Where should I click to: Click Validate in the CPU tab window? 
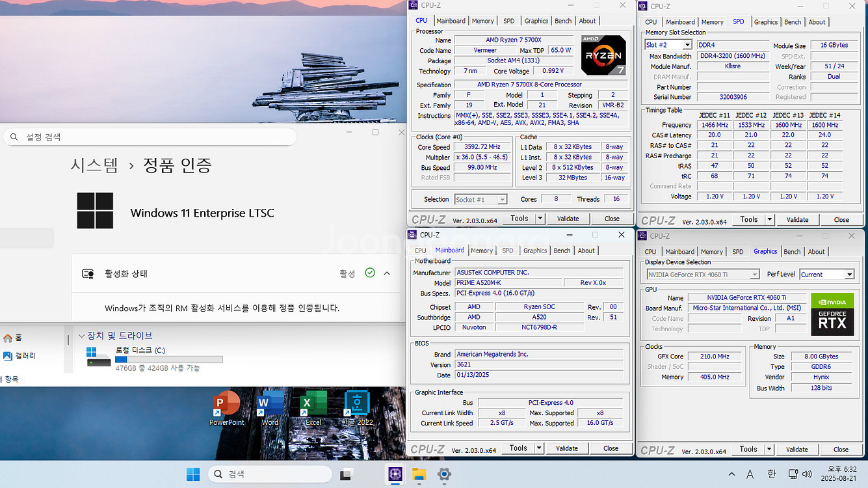[568, 219]
